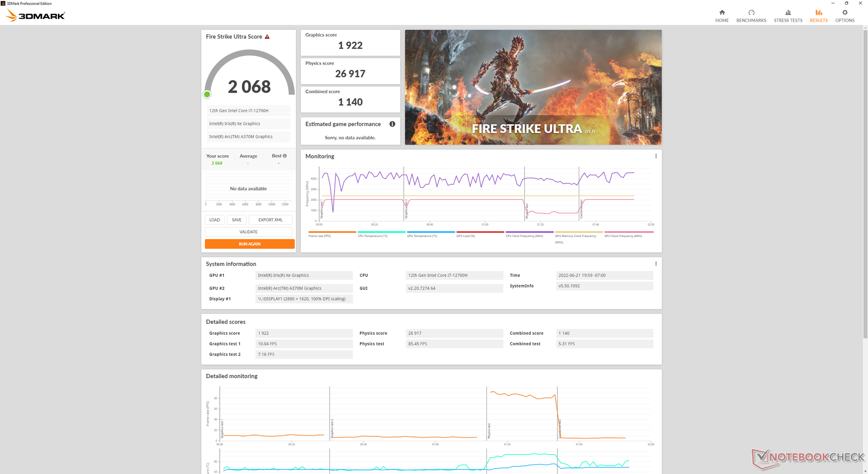Click the GPU #2 value in System information
The height and width of the screenshot is (474, 868).
coord(304,288)
